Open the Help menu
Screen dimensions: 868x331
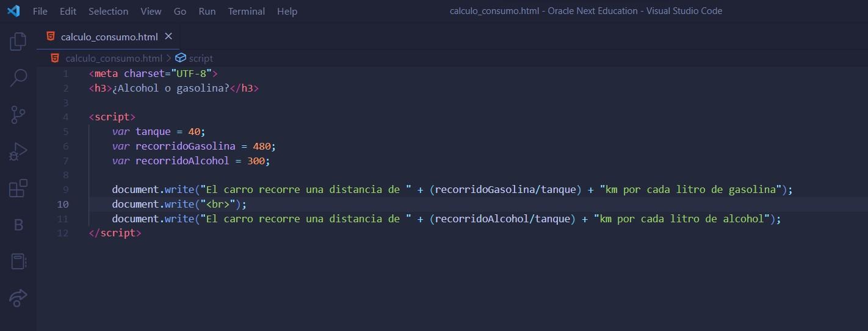coord(287,11)
